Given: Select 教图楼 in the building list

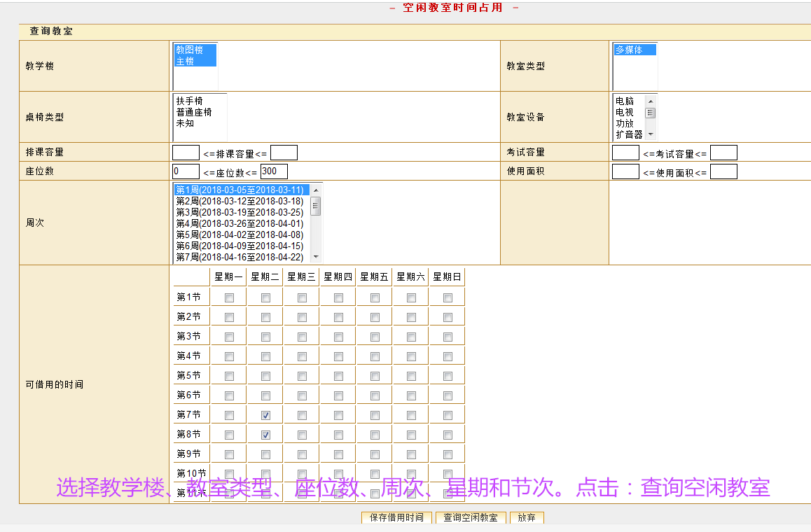Looking at the screenshot, I should click(190, 50).
